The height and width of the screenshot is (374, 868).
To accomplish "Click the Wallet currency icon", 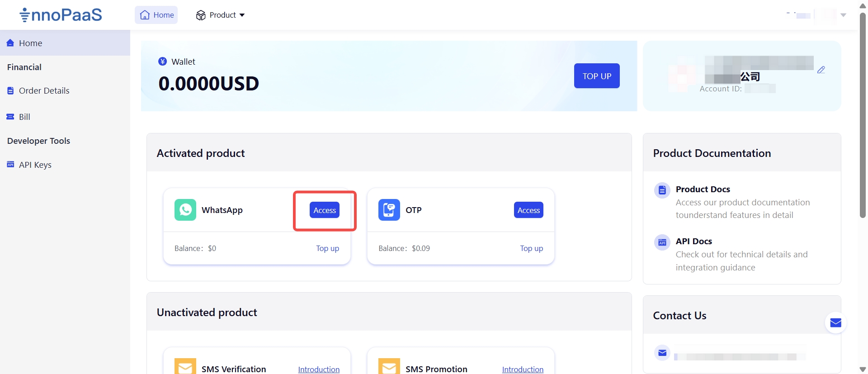I will click(x=163, y=62).
